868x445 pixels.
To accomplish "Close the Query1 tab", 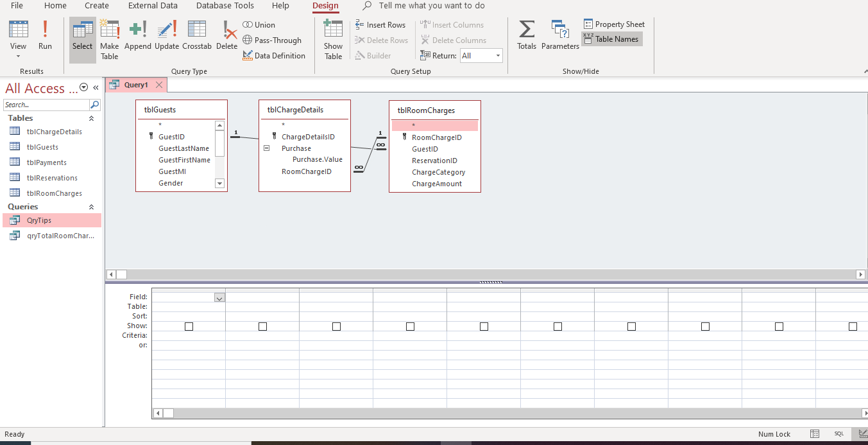I will click(159, 85).
